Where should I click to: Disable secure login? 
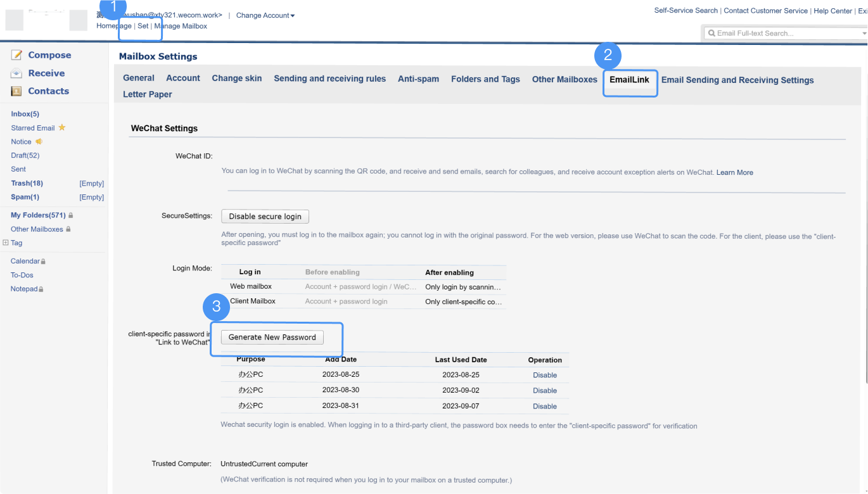[265, 216]
